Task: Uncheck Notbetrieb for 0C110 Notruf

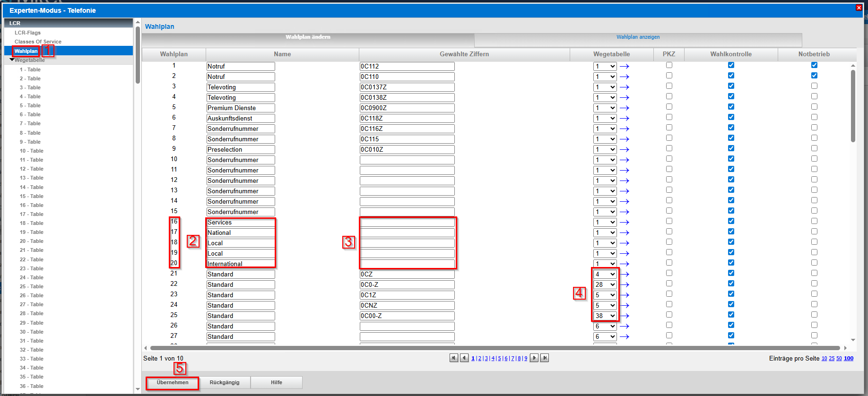Action: [814, 76]
